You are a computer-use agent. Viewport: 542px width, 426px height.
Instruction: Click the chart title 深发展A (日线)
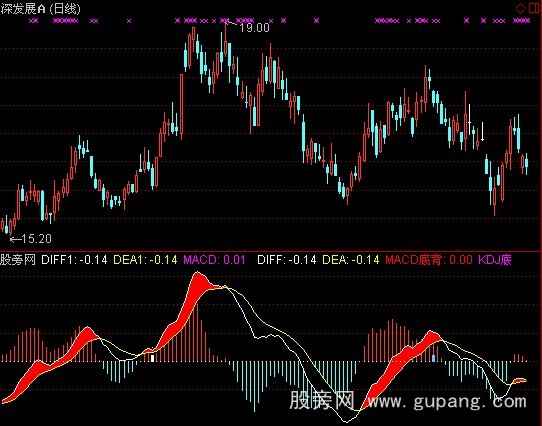tap(40, 9)
